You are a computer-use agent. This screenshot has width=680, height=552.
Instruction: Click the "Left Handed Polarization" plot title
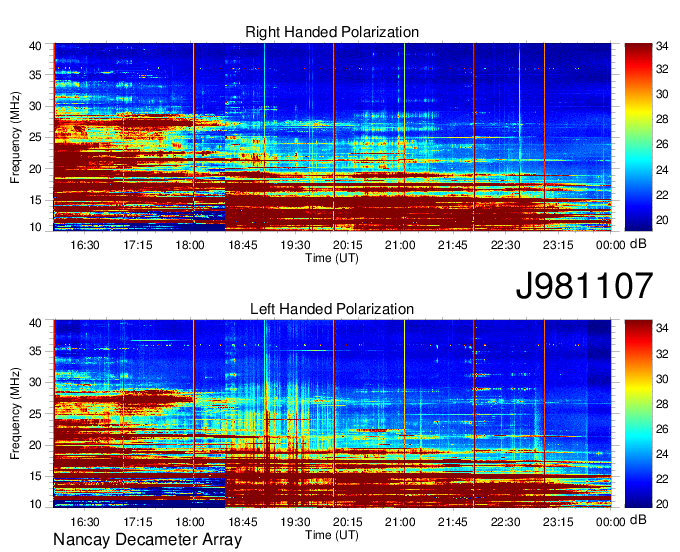[x=332, y=309]
